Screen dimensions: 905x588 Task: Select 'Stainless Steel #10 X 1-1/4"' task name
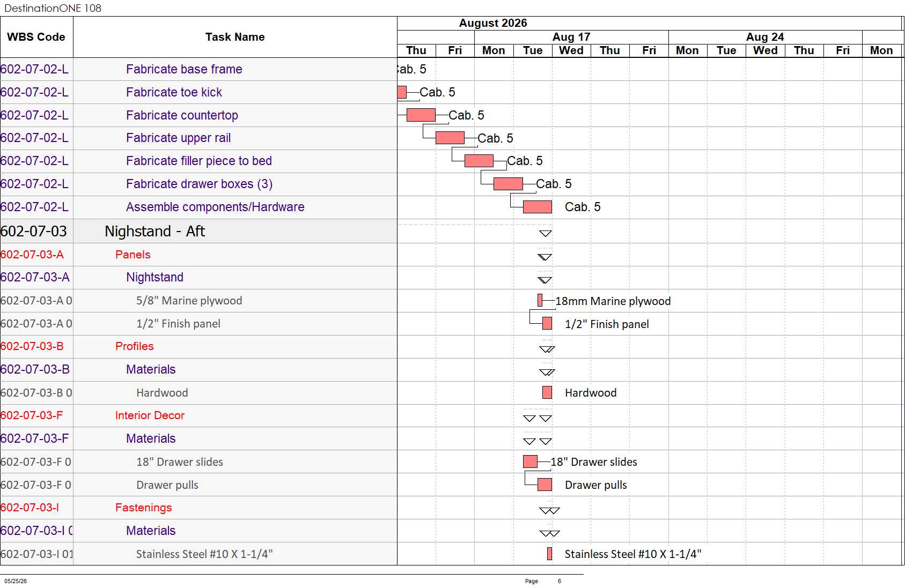(x=204, y=554)
